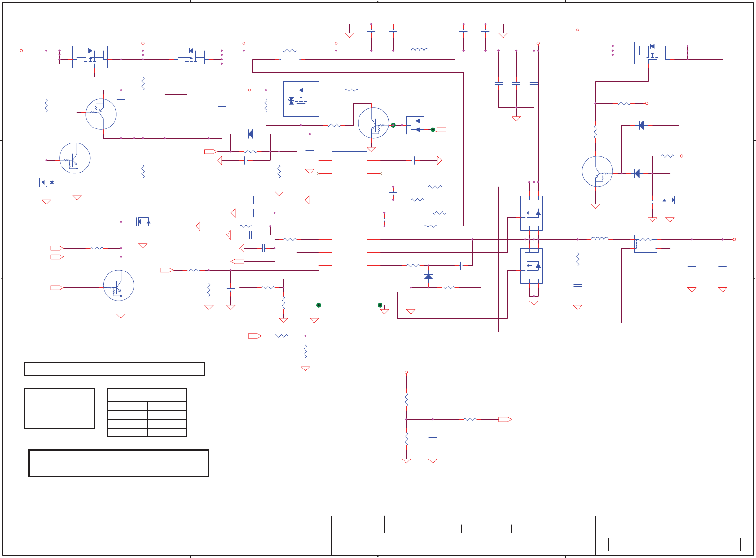The height and width of the screenshot is (558, 756).
Task: Select the diode wired in parallel with a resistor
Action: (250, 134)
